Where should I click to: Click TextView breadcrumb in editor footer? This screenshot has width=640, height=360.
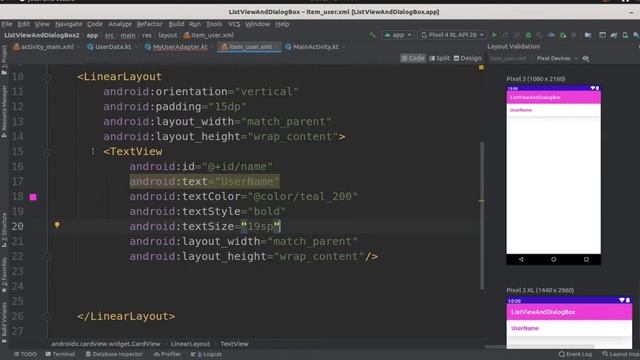(x=234, y=344)
